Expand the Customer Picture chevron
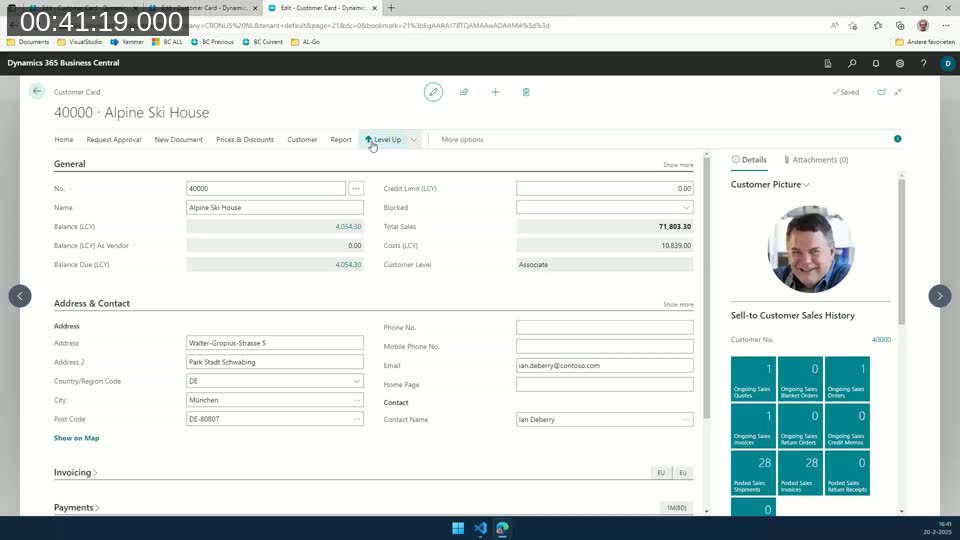 point(806,184)
